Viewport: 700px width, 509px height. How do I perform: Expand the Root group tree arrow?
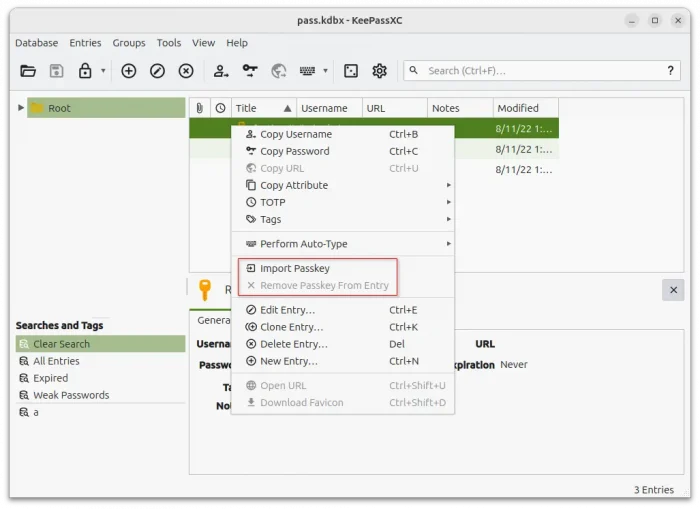pos(21,108)
